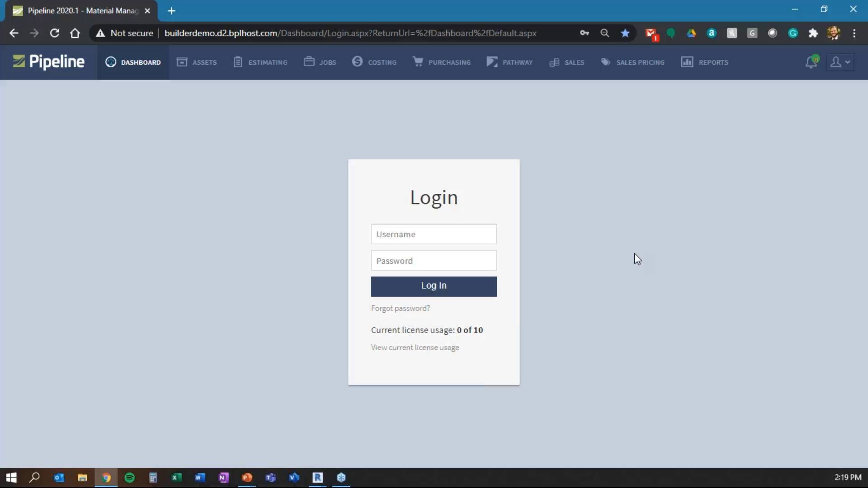
Task: Click into the Username field
Action: [x=434, y=234]
